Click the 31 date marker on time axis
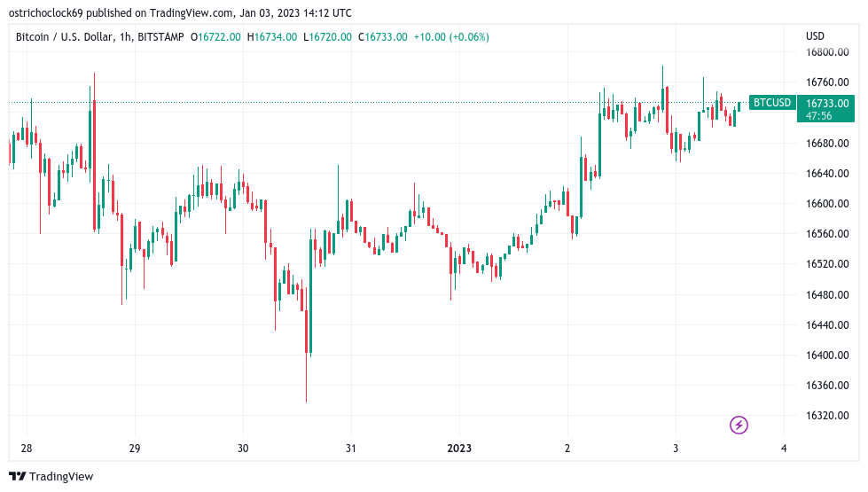The width and height of the screenshot is (868, 492). 350,449
